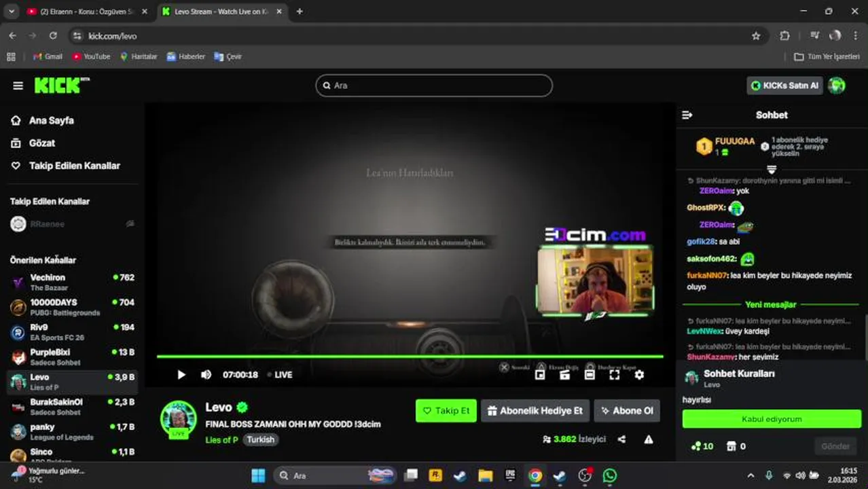The height and width of the screenshot is (489, 868).
Task: Open the Gözat browse page
Action: pyautogui.click(x=33, y=143)
